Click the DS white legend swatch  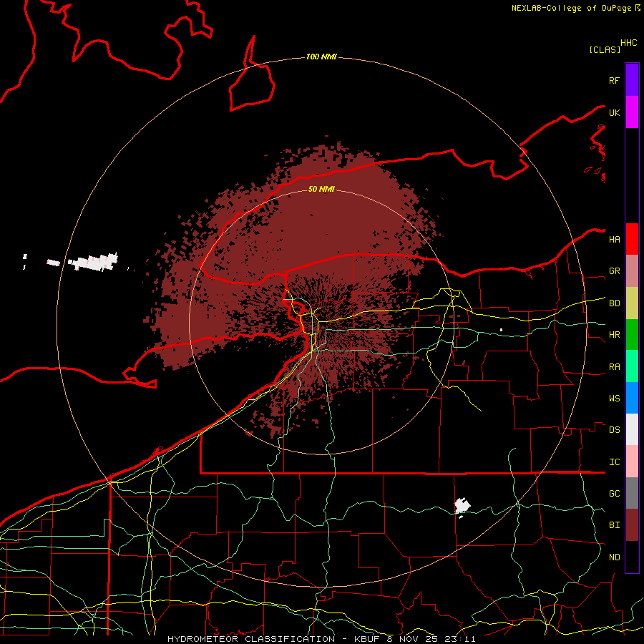632,429
